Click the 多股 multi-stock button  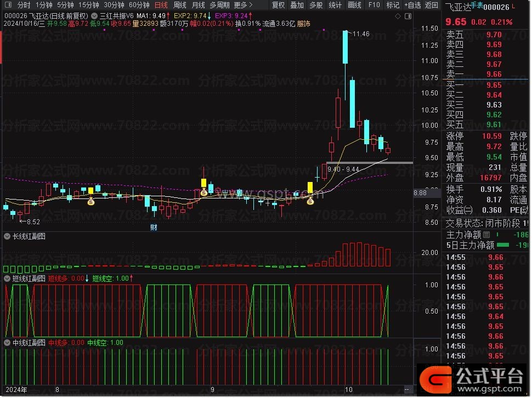click(316, 5)
